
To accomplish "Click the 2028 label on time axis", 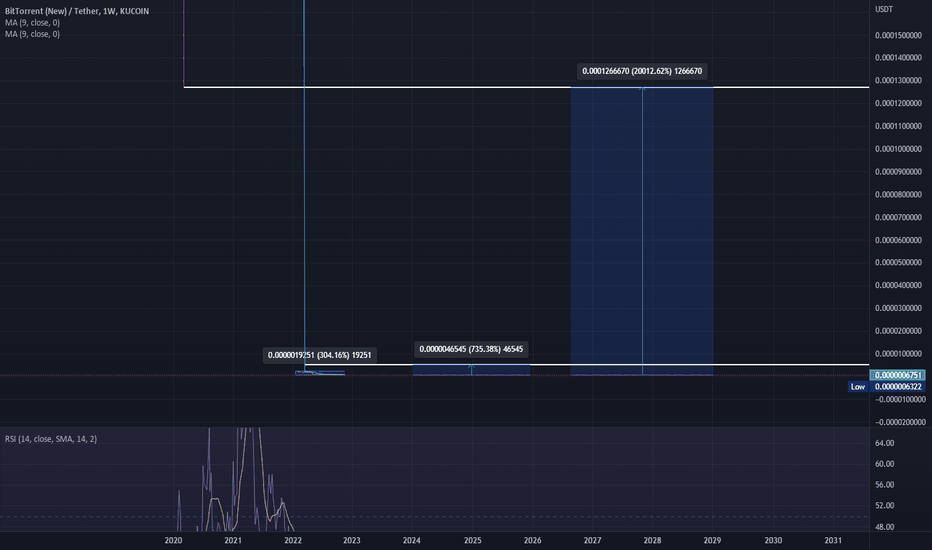I will pos(652,540).
